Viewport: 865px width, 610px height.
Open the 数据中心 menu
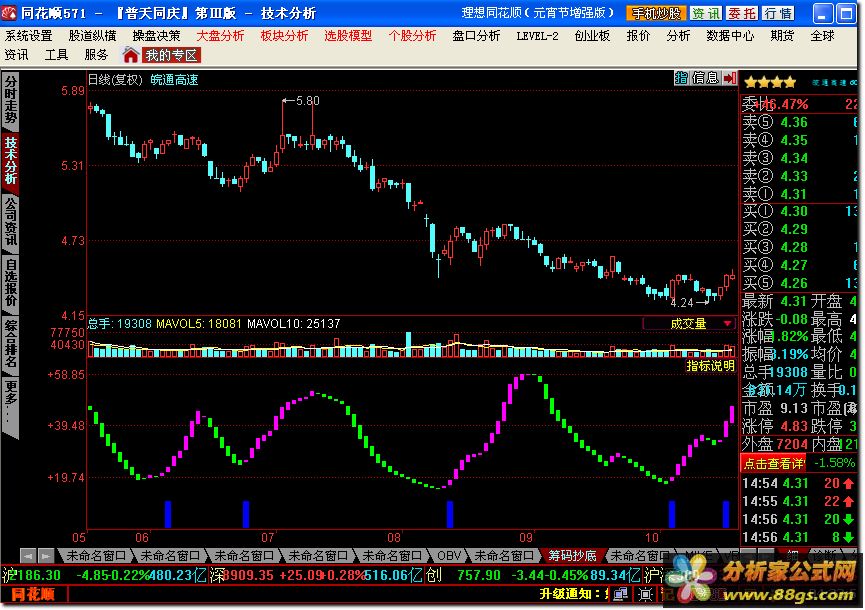[730, 36]
